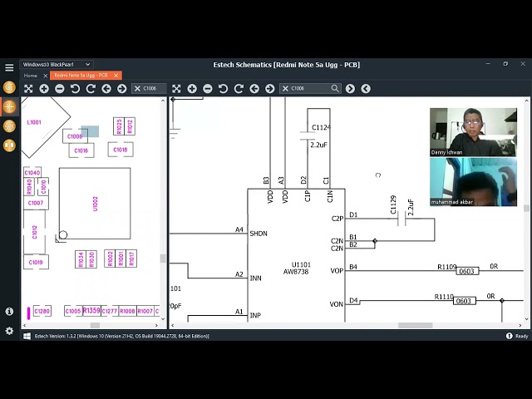Switch to the Home tab
532x399 pixels.
pyautogui.click(x=31, y=76)
